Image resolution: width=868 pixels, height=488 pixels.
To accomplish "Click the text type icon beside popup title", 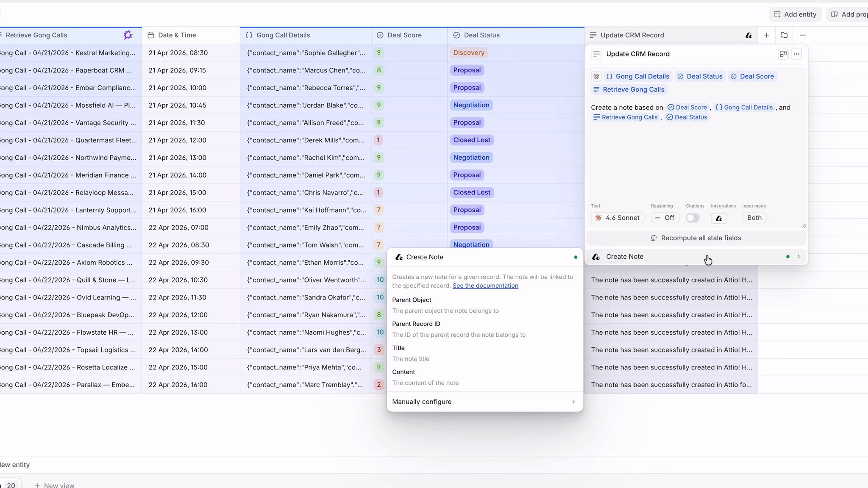I will [x=596, y=54].
